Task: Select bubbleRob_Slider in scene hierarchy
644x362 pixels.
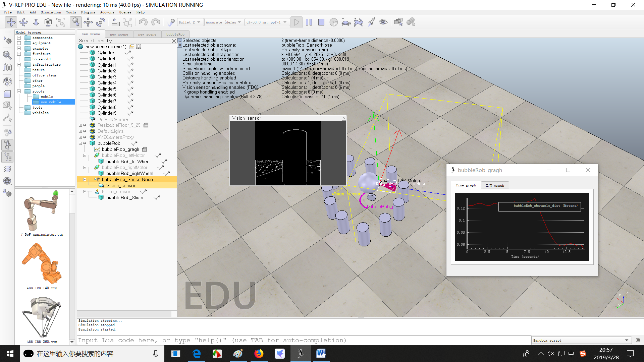Action: point(125,197)
